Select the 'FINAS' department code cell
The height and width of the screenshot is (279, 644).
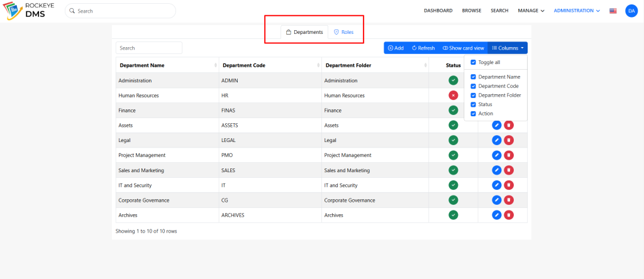click(270, 111)
